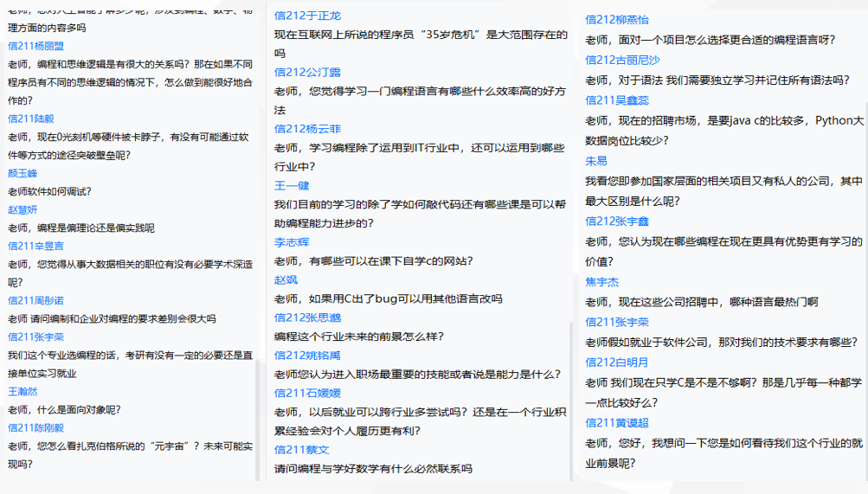
Task: Open sender 信211黄谟超
Action: point(616,422)
